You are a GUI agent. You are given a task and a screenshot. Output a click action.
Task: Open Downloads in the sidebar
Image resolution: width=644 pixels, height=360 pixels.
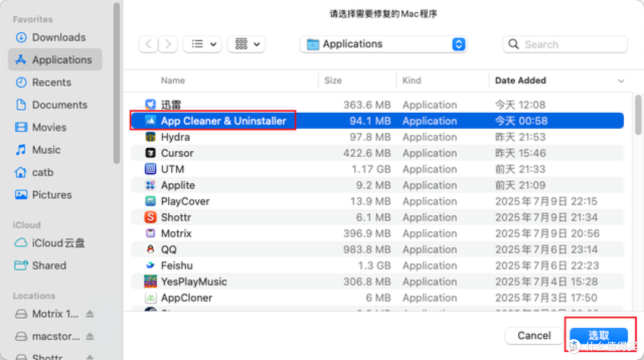pos(51,38)
